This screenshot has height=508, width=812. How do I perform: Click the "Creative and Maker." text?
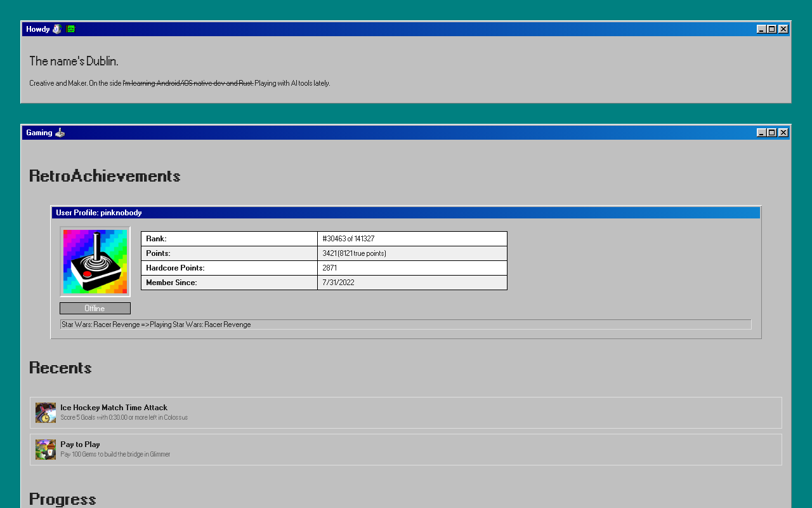coord(58,83)
